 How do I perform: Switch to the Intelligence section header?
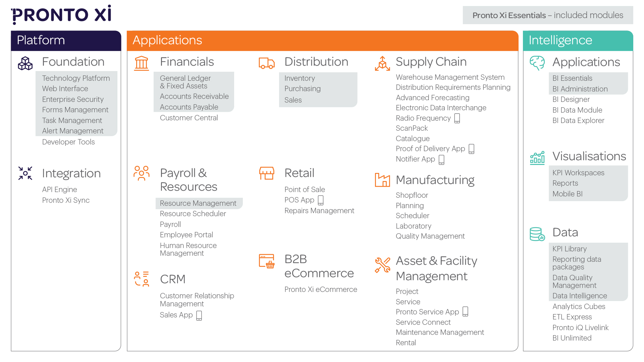click(578, 41)
